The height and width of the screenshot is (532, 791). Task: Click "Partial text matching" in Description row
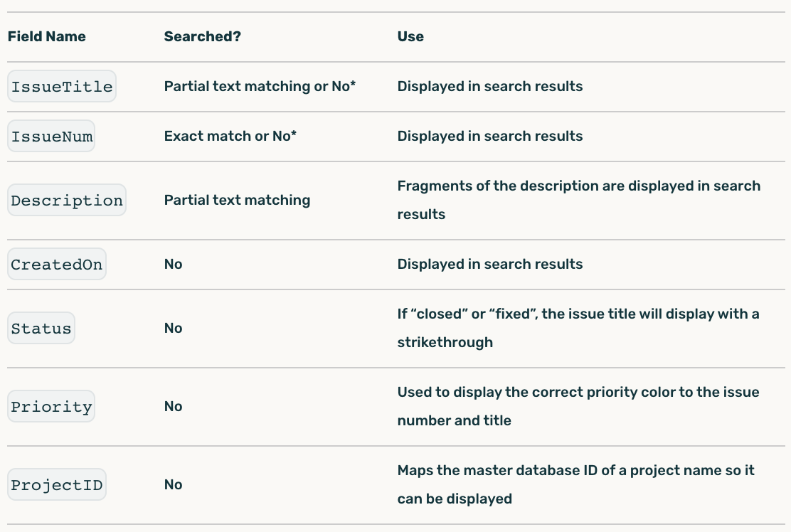237,201
